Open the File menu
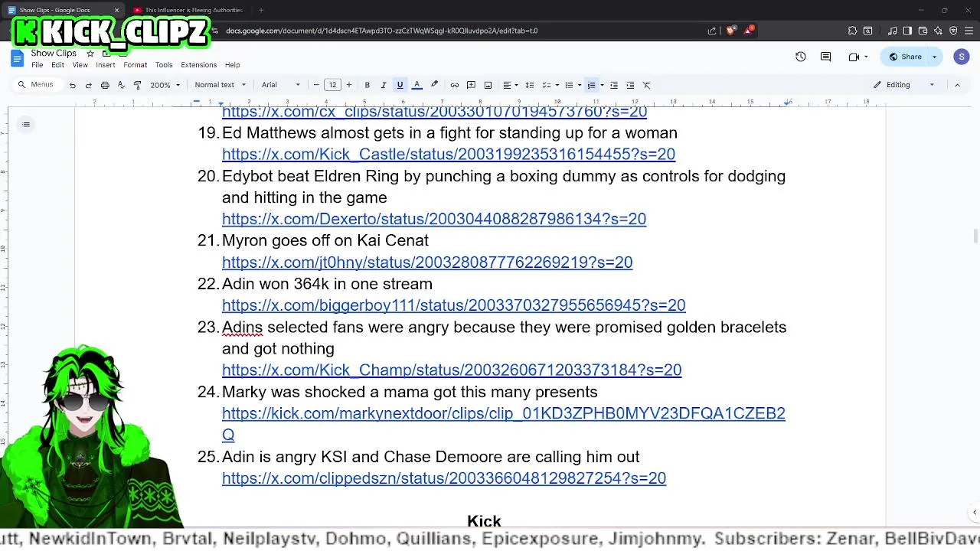The height and width of the screenshot is (551, 980). (x=37, y=65)
